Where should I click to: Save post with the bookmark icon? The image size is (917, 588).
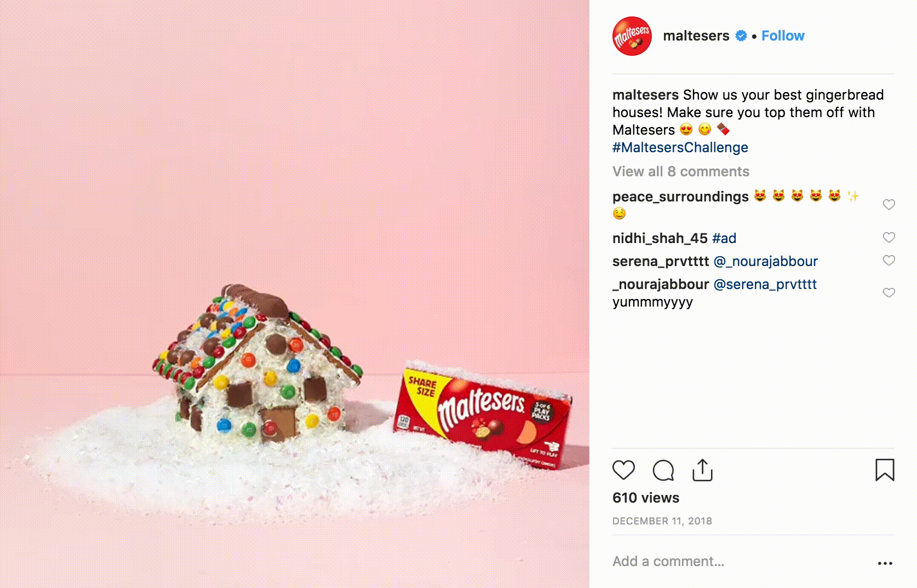coord(885,470)
